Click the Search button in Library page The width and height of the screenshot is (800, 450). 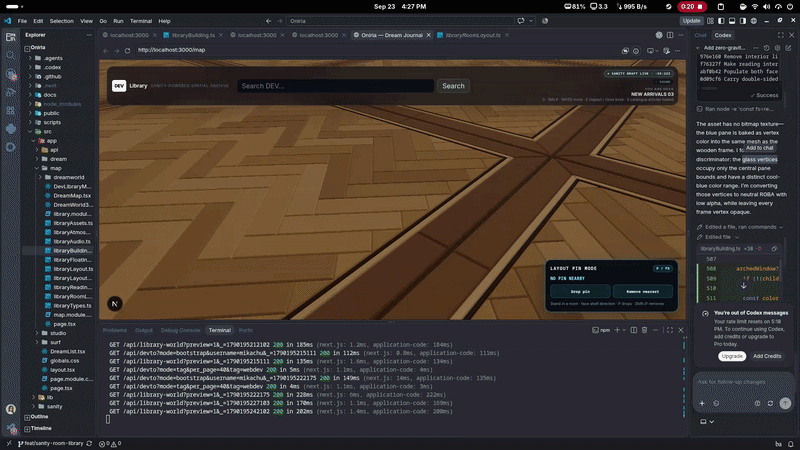(453, 86)
